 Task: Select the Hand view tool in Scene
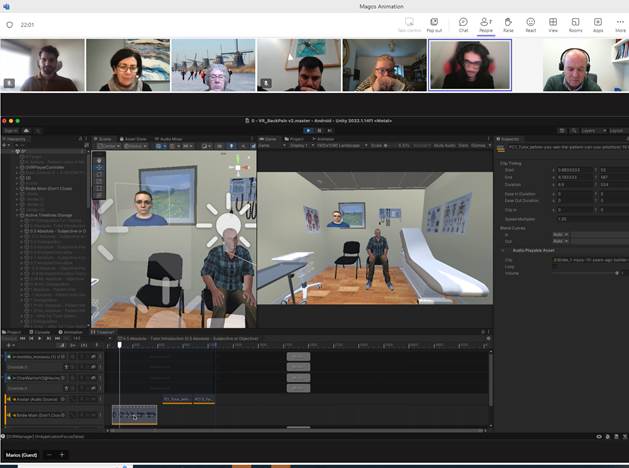pyautogui.click(x=99, y=160)
